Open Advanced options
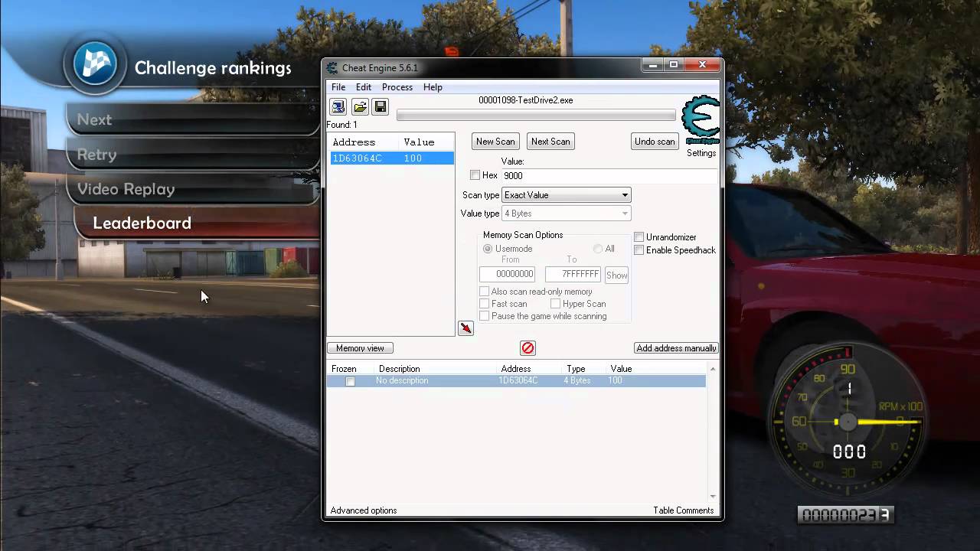Screen dimensions: 980x551 tap(364, 510)
